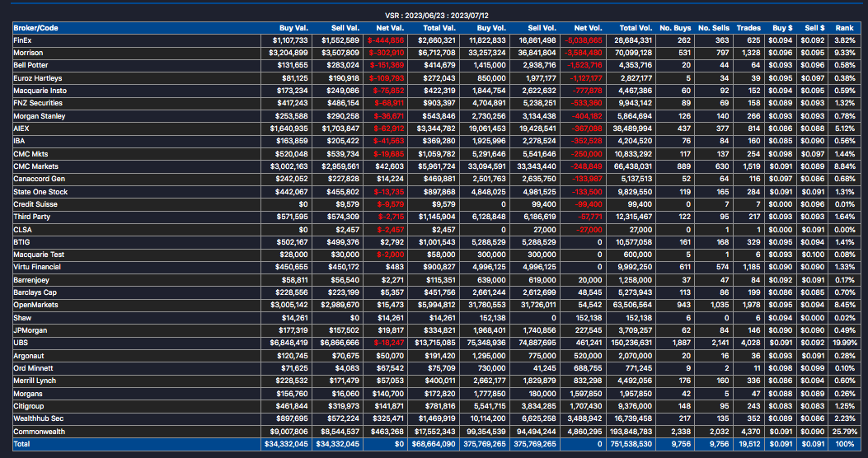
Task: Select the JPMorgan broker name
Action: click(30, 330)
